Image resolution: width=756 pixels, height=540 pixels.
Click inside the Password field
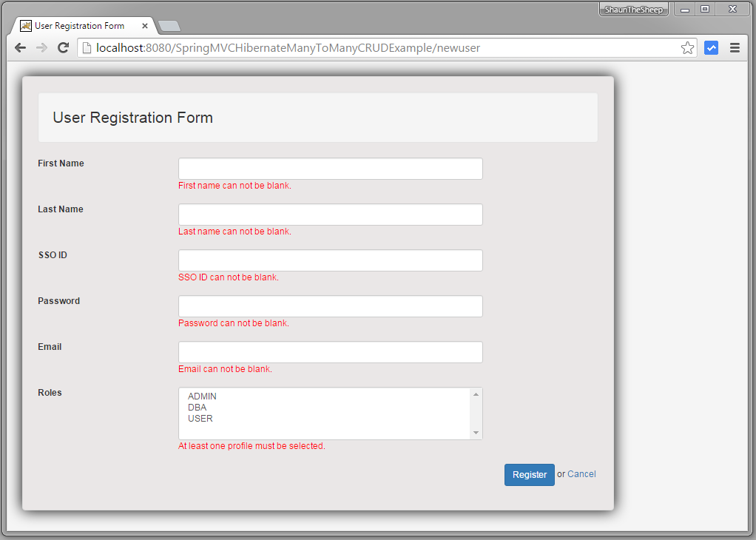point(329,306)
